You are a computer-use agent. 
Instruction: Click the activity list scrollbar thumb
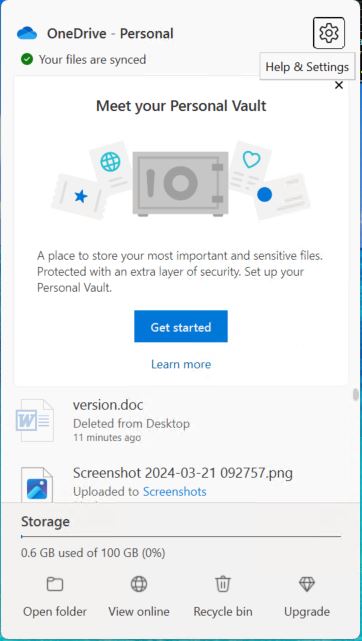(x=356, y=394)
